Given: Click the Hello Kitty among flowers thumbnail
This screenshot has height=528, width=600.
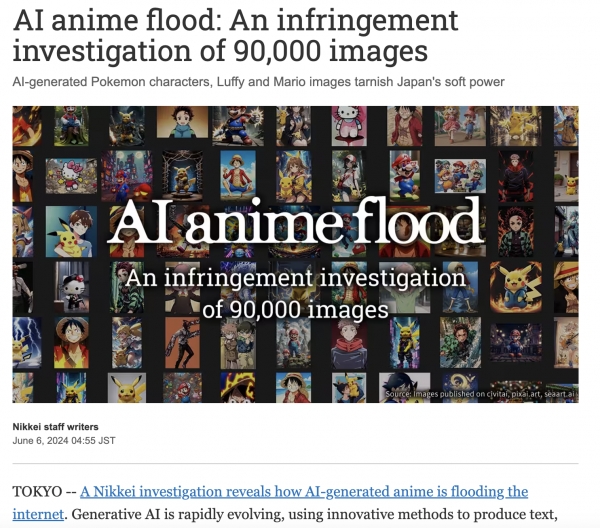Looking at the screenshot, I should click(71, 176).
